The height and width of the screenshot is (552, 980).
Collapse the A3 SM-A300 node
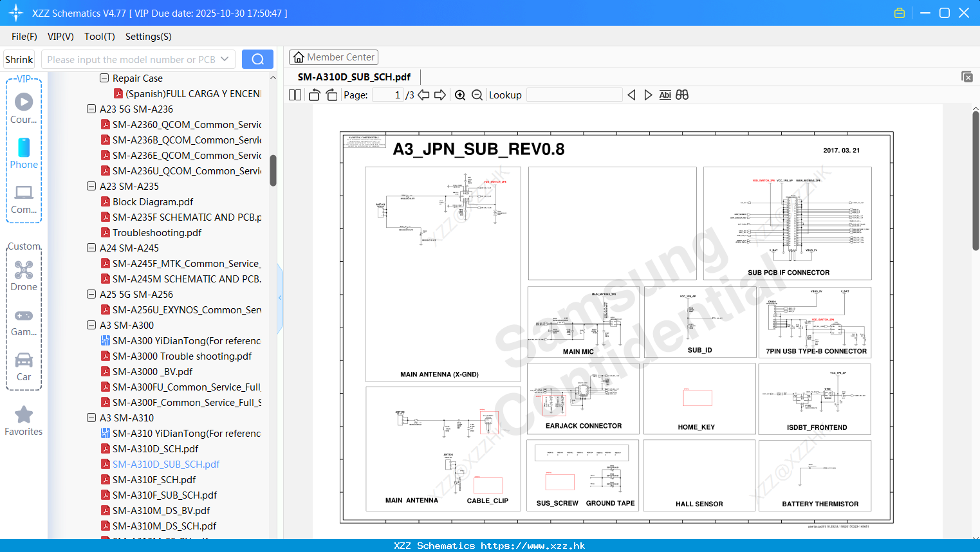[91, 325]
